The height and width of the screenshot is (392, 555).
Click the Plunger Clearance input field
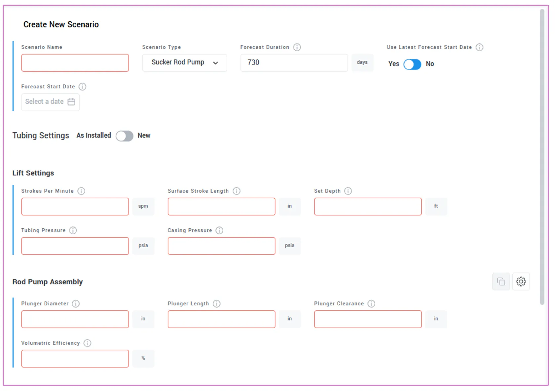[368, 319]
